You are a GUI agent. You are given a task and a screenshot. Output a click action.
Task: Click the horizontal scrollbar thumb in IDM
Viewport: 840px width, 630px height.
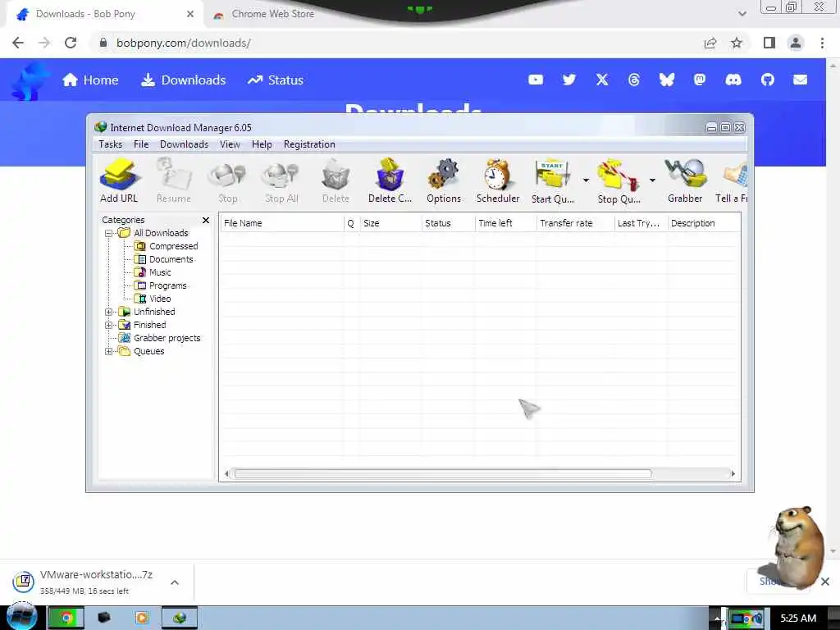443,473
